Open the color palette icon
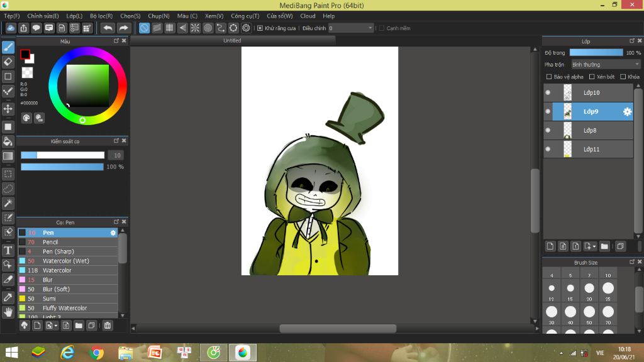 click(x=26, y=118)
